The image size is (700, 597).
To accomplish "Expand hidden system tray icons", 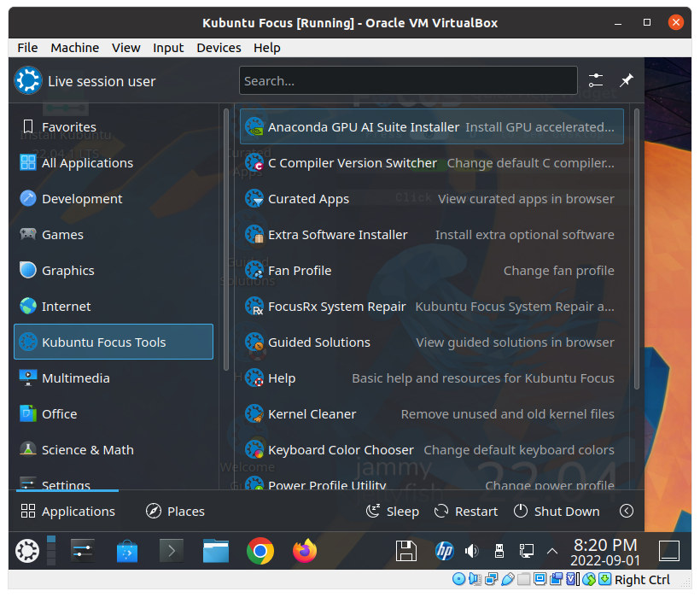I will pyautogui.click(x=552, y=551).
